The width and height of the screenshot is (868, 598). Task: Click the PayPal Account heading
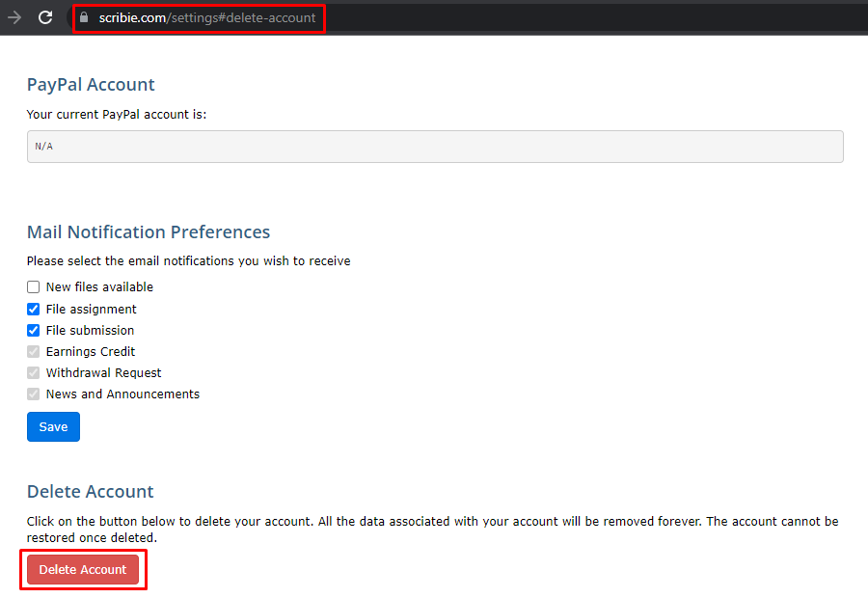coord(91,85)
